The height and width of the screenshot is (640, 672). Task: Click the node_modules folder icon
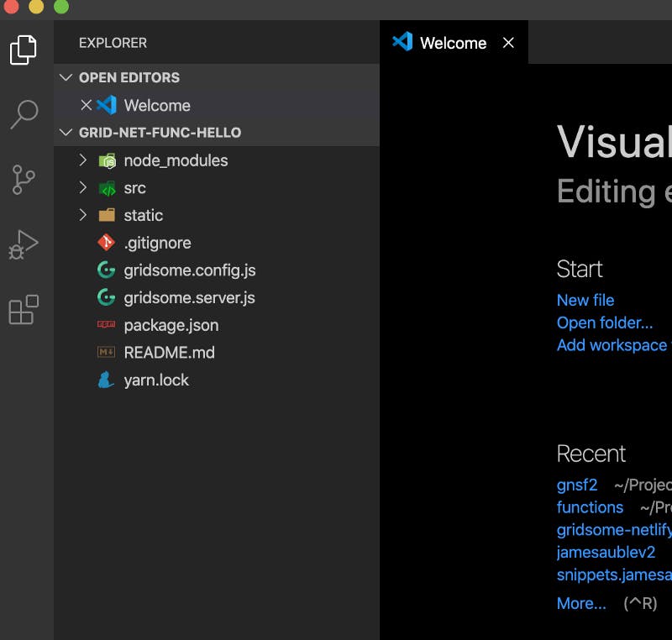[x=108, y=161]
